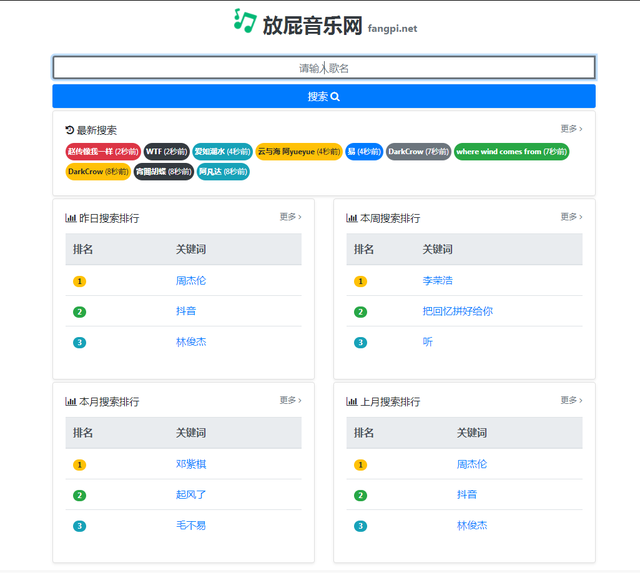Open 更多 for the 最新搜索 section
The height and width of the screenshot is (573, 640).
tap(571, 129)
